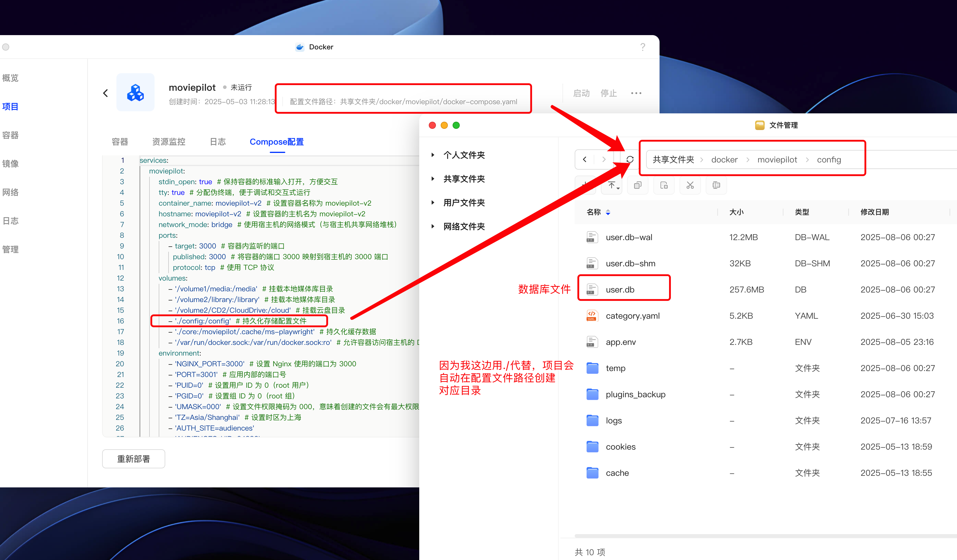The height and width of the screenshot is (560, 957).
Task: Open 项目 in Docker sidebar
Action: tap(10, 107)
